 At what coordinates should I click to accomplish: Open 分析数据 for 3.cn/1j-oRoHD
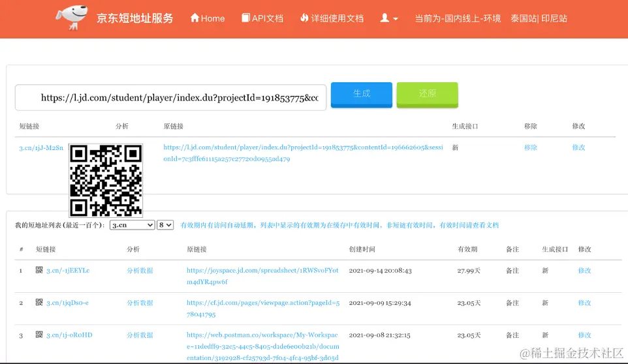[x=140, y=335]
